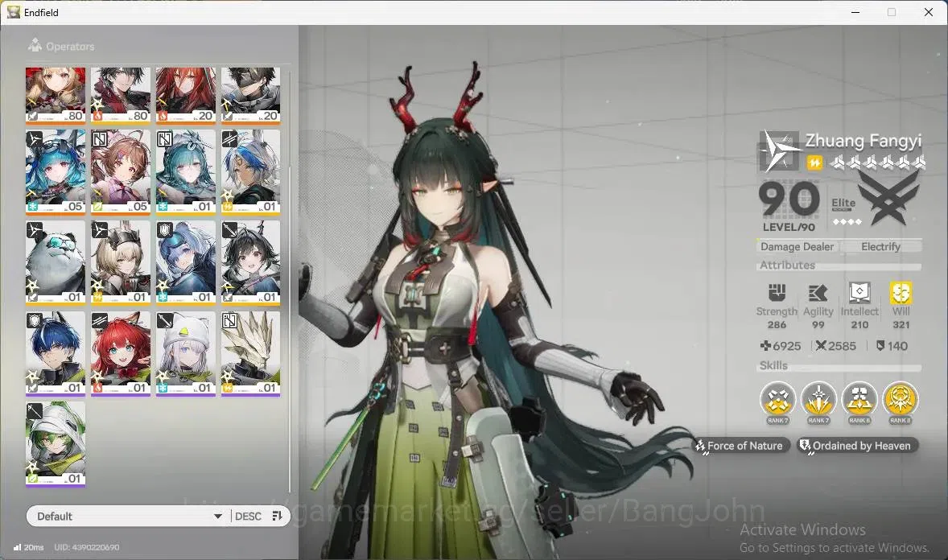Click the 90 level number
The image size is (948, 560).
click(x=789, y=200)
